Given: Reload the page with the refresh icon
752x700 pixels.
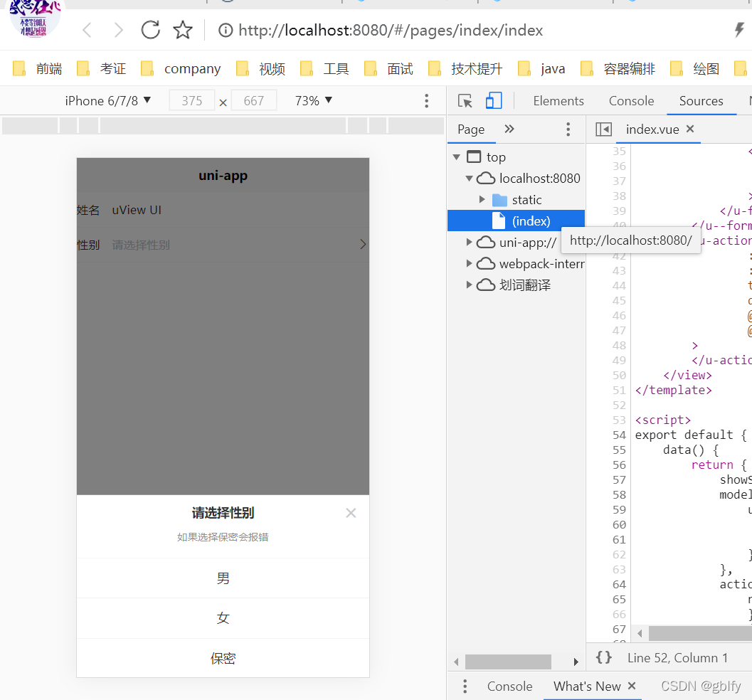Looking at the screenshot, I should point(151,30).
